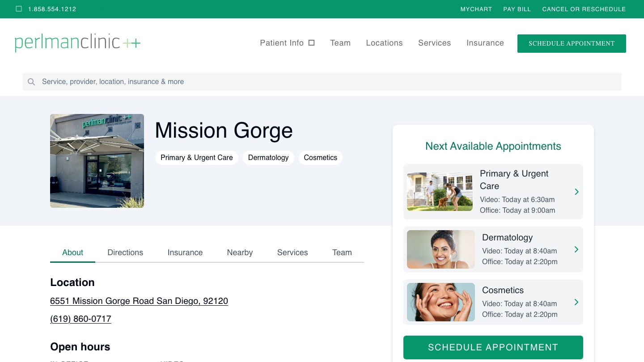Click the Mission Gorge clinic photo
Viewport: 644px width, 362px height.
click(97, 161)
